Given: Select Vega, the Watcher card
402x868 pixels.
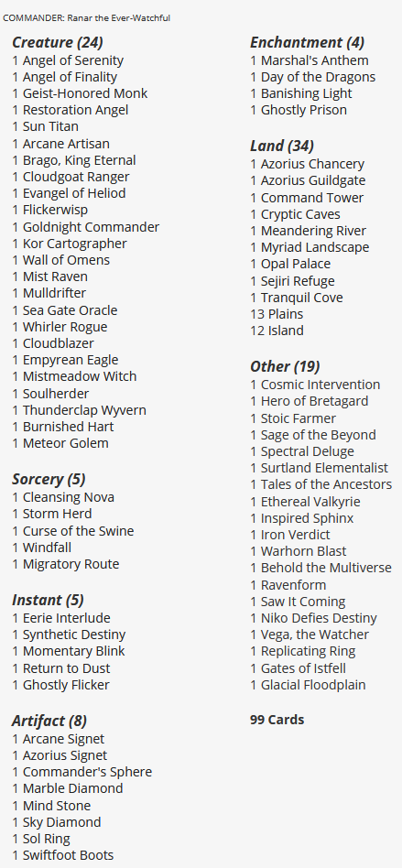Looking at the screenshot, I should click(x=314, y=635).
